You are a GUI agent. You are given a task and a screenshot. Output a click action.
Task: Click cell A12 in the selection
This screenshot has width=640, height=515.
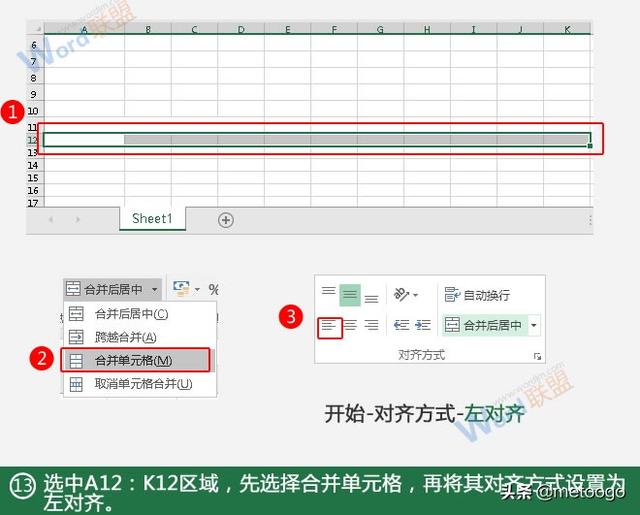pos(84,140)
